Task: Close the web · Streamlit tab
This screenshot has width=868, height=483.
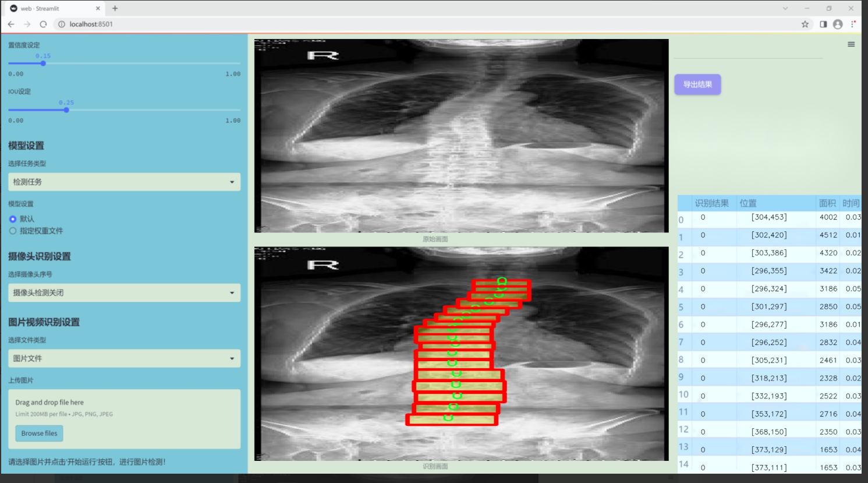Action: click(98, 8)
